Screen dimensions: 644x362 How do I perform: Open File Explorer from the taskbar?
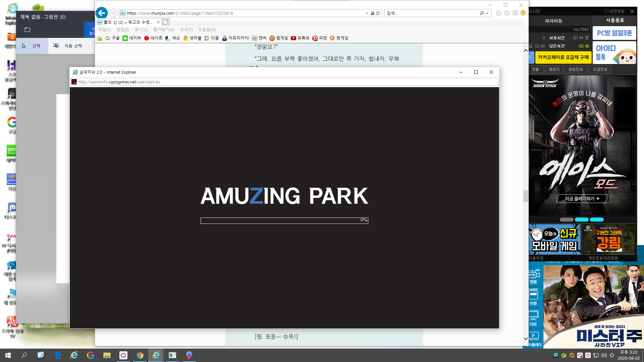tap(107, 355)
